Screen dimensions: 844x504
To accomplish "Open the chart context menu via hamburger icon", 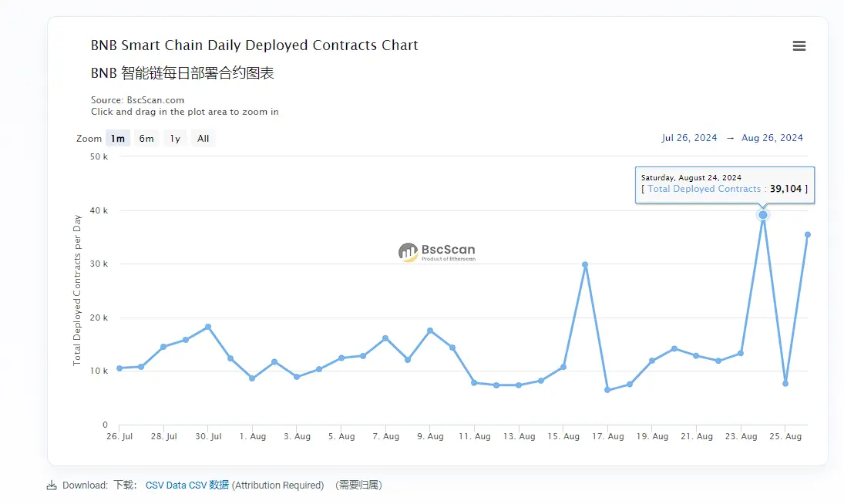I will click(x=799, y=45).
